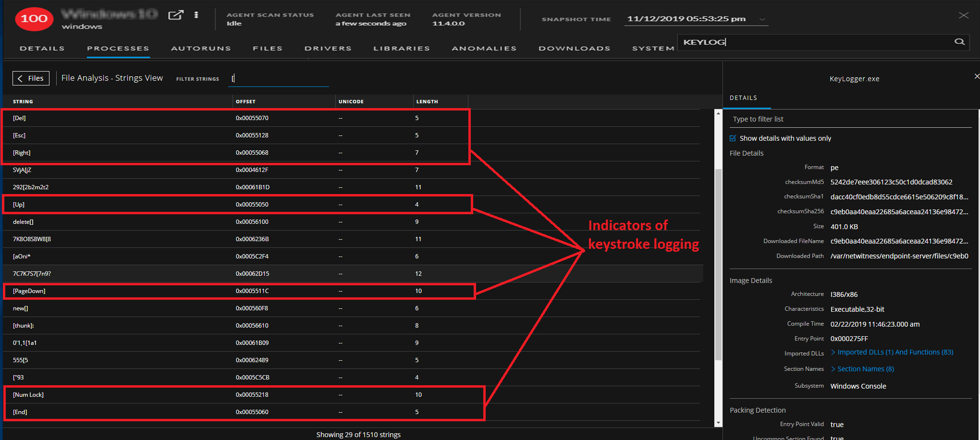Open the snapshot time dropdown

(x=762, y=19)
